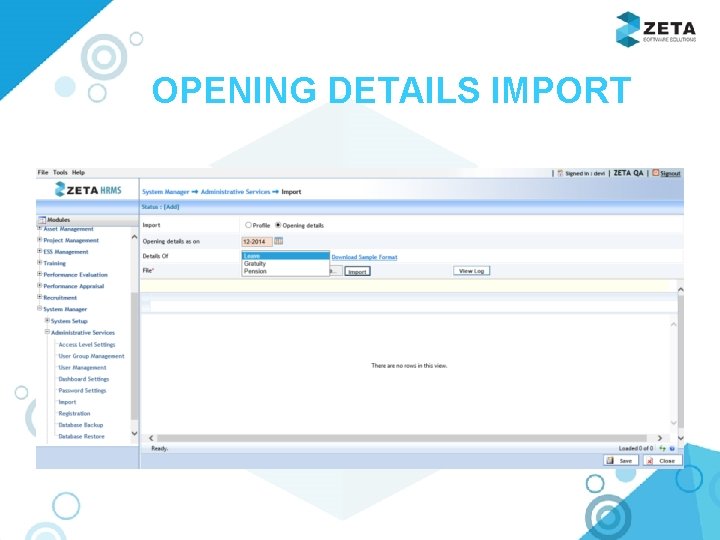Click the green refresh icon in status bar
Image resolution: width=720 pixels, height=540 pixels.
(x=662, y=448)
